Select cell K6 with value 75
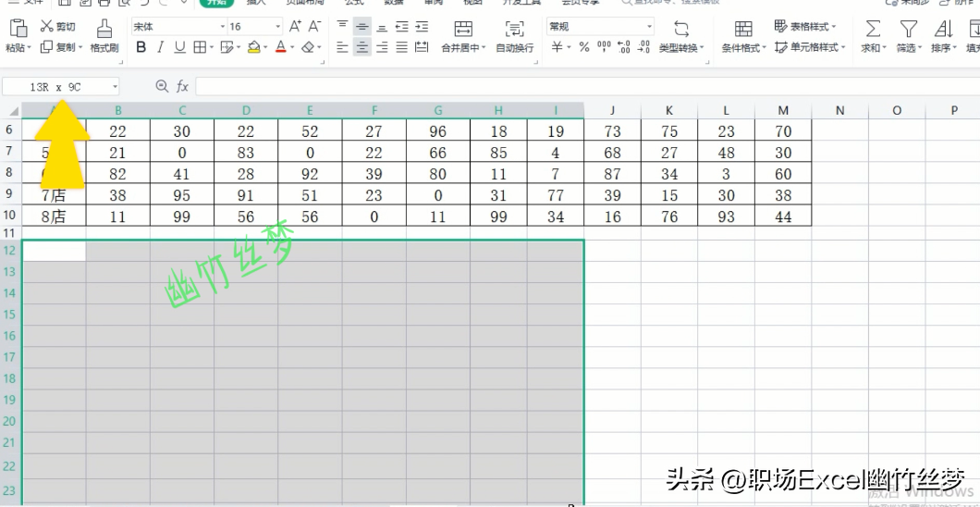This screenshot has width=980, height=507. (669, 131)
